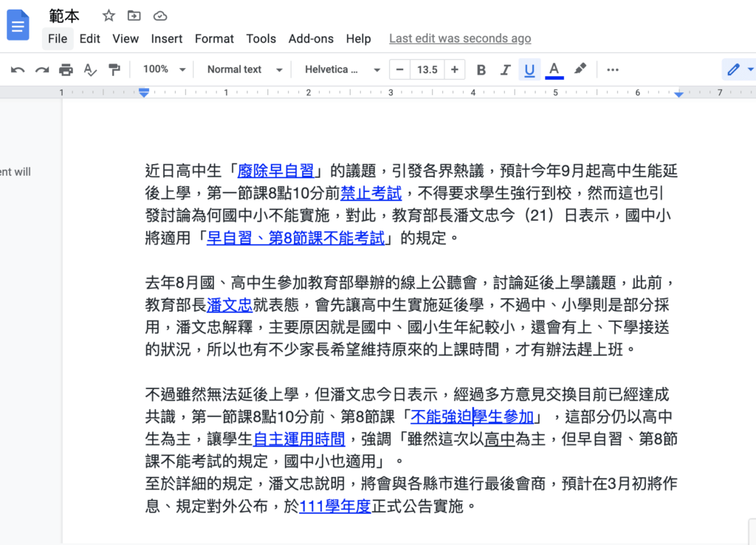Screen dimensions: 756x545
Task: Click the 廢除早自習 hyperlink
Action: coord(275,171)
